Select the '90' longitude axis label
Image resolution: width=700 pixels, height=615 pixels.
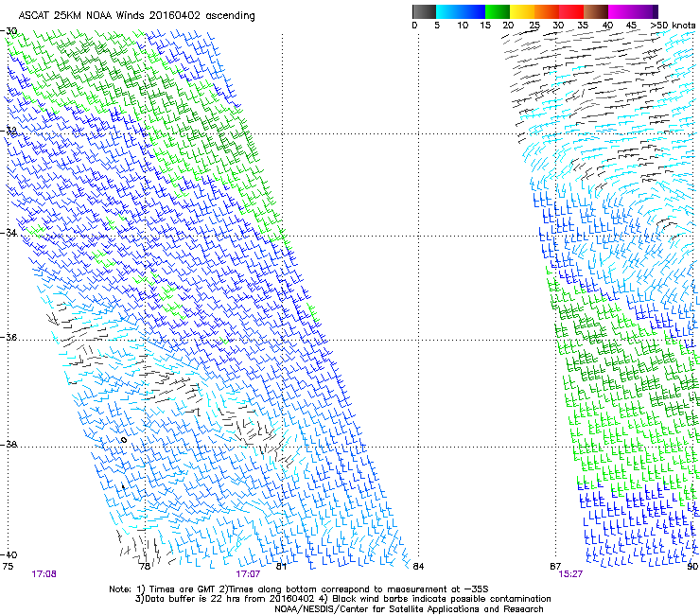(692, 567)
